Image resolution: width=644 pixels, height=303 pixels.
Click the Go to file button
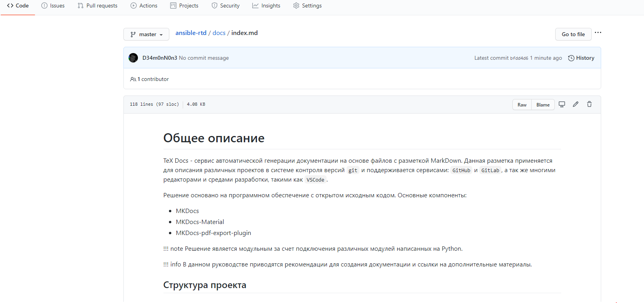(573, 34)
